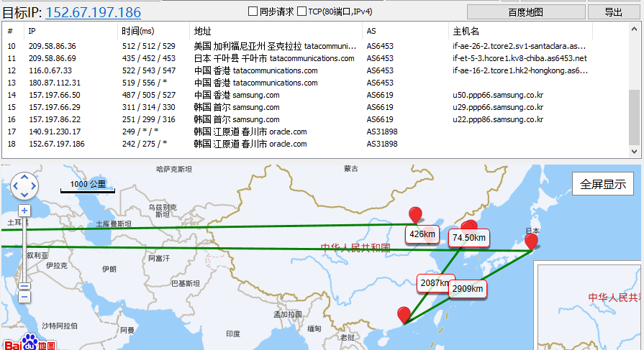Screen dimensions: 644x350
Task: Click the hop list scrollbar thumb
Action: coord(634,117)
